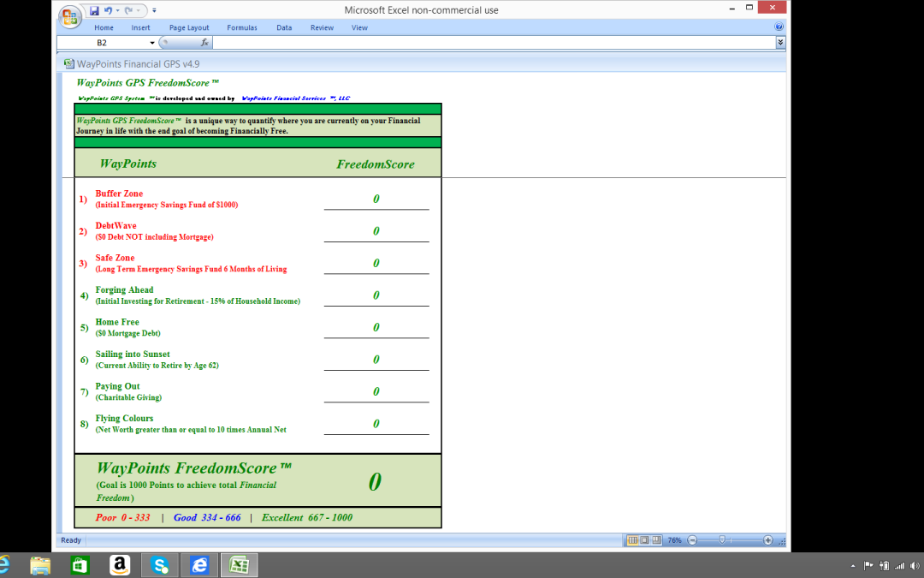Select the Home Free score cell
Image resolution: width=924 pixels, height=578 pixels.
pos(376,327)
